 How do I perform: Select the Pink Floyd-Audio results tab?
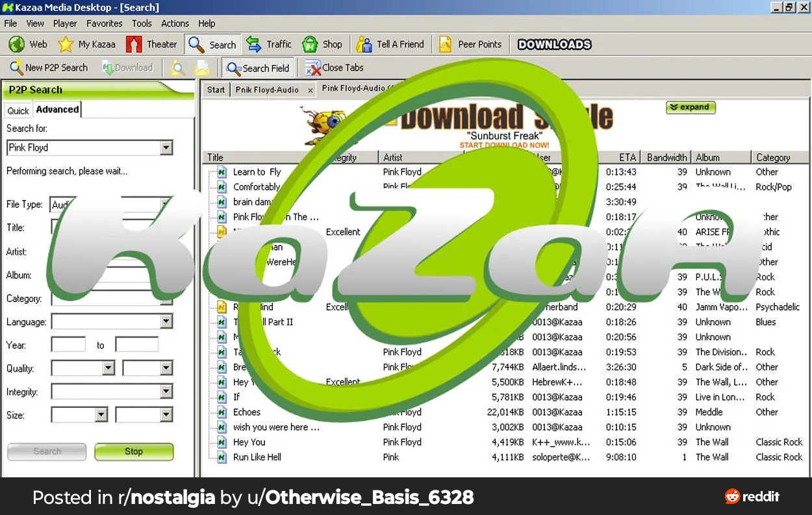coord(356,88)
